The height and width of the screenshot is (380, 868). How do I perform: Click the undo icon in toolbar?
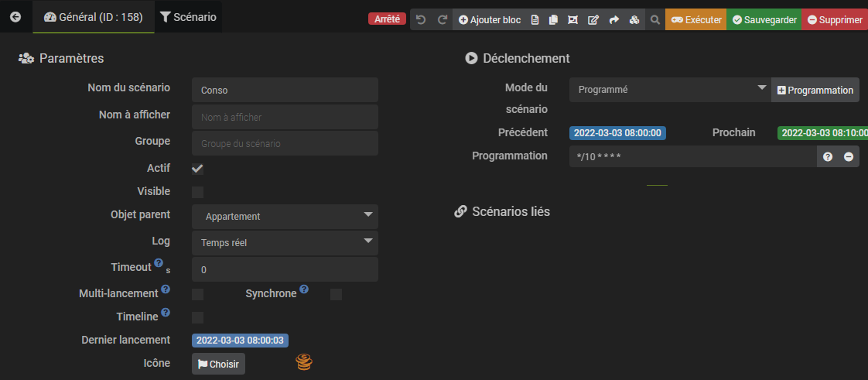point(421,19)
